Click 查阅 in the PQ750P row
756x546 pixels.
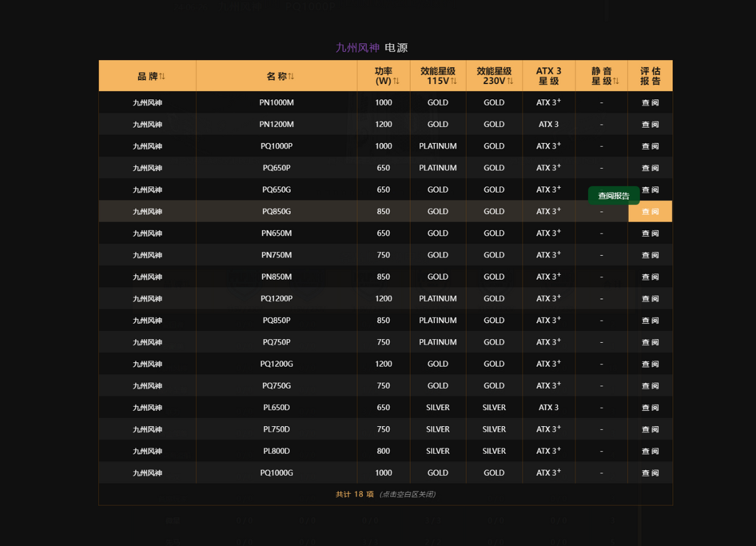650,342
